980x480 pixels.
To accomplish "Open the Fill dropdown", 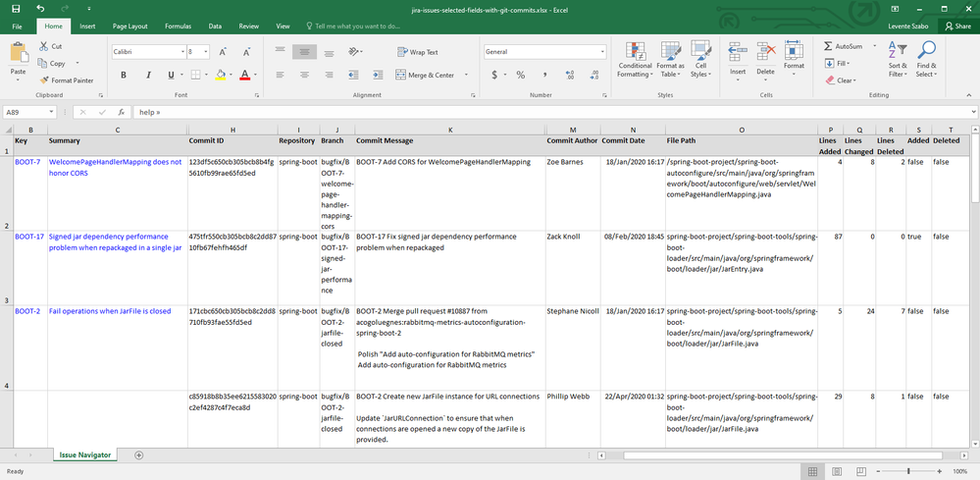I will [836, 63].
